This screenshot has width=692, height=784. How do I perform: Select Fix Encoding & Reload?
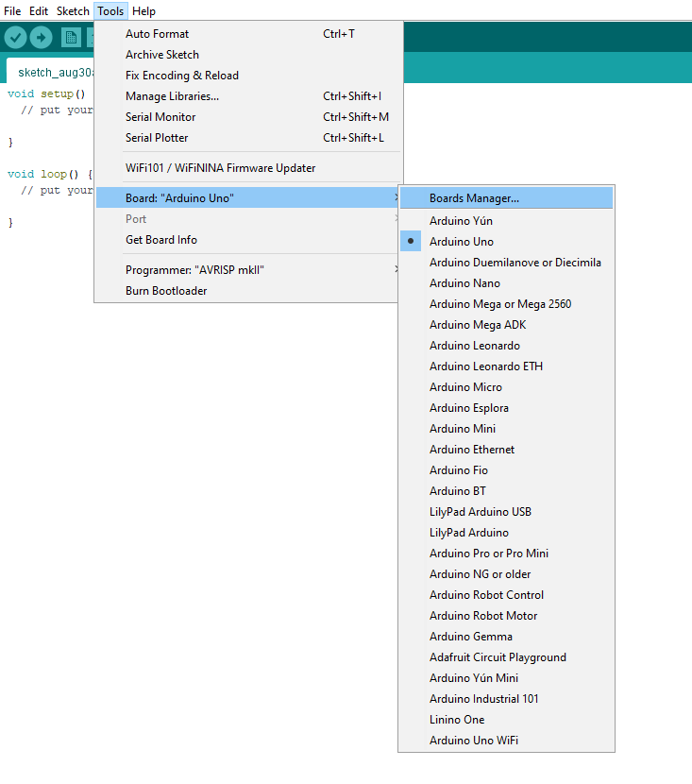pyautogui.click(x=248, y=76)
